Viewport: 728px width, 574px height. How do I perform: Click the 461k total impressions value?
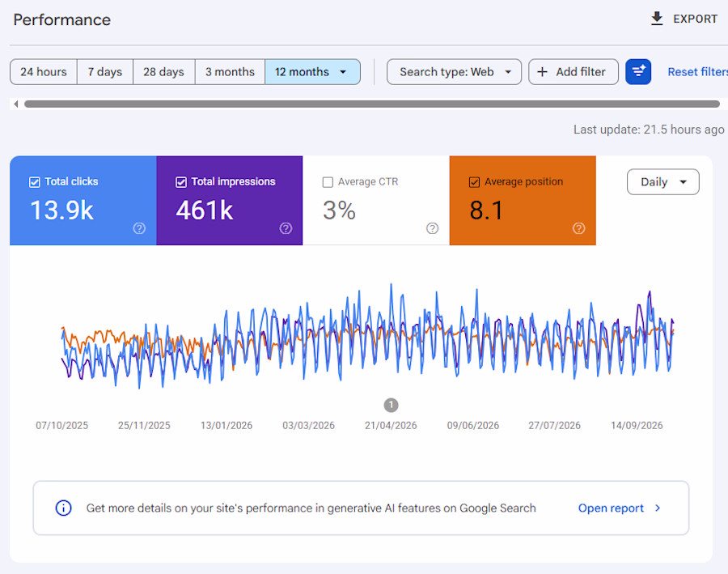[x=205, y=210]
